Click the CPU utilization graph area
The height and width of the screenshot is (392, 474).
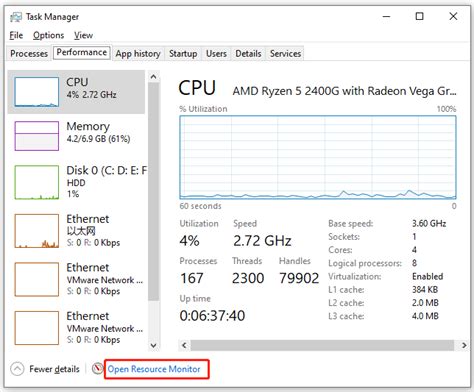318,157
